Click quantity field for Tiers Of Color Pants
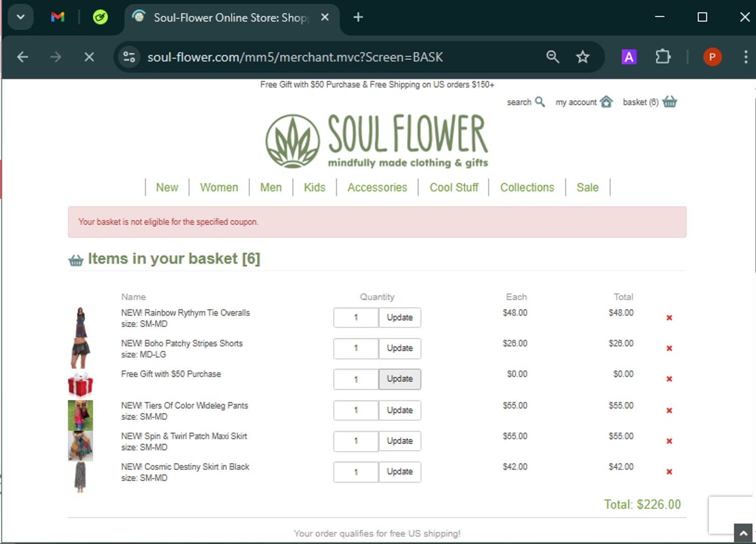The width and height of the screenshot is (756, 544). 356,410
